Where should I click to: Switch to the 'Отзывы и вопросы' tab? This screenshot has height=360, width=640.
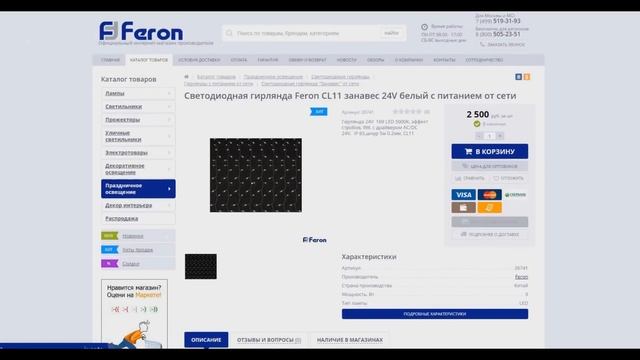point(269,340)
